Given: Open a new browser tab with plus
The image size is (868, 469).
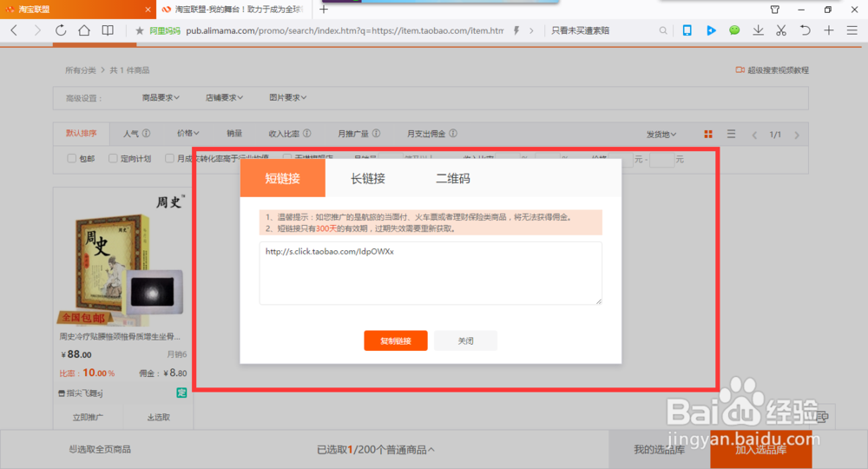Looking at the screenshot, I should [324, 10].
